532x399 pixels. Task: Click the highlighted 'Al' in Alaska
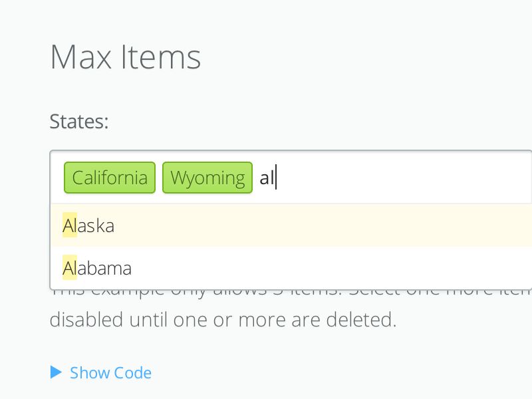(69, 225)
